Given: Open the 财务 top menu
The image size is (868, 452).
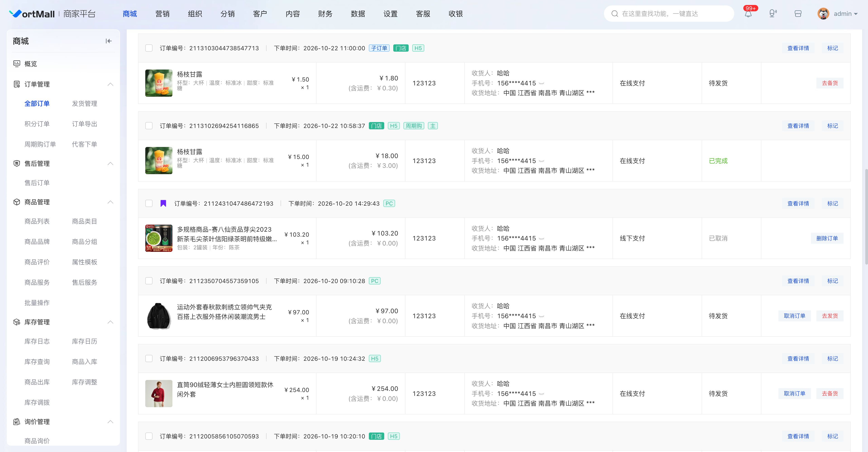Looking at the screenshot, I should (325, 14).
